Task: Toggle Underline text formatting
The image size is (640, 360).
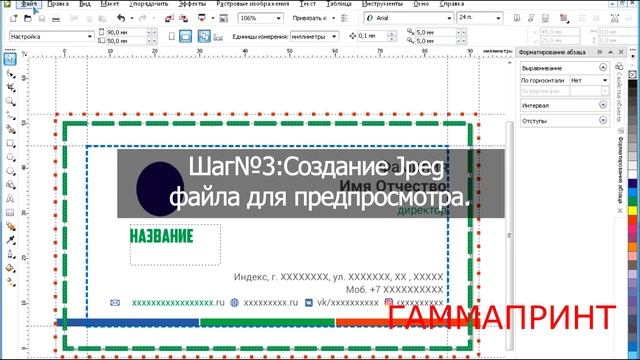Action: pyautogui.click(x=545, y=18)
